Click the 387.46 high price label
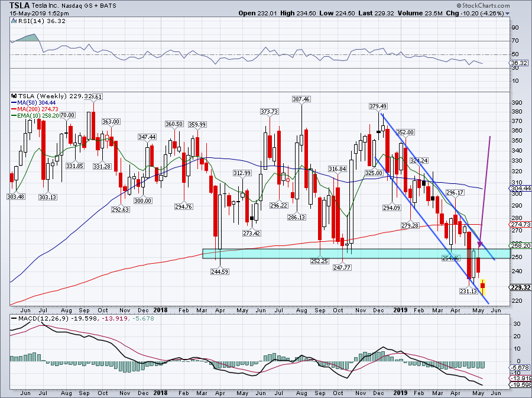 [x=301, y=99]
